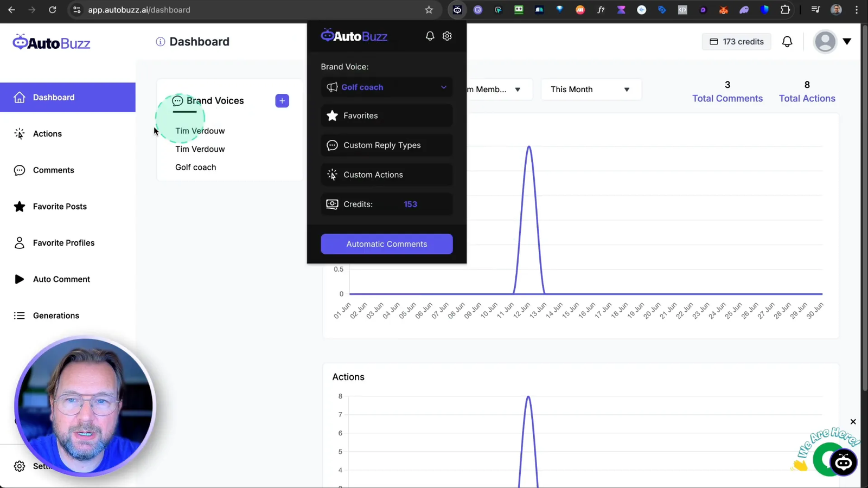868x488 pixels.
Task: Open dashboard notifications bell
Action: click(x=787, y=42)
